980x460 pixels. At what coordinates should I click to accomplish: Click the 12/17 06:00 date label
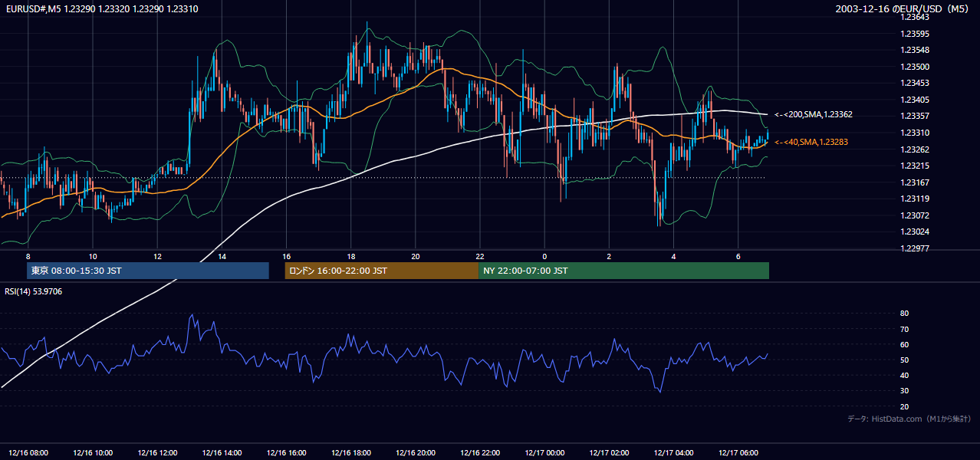click(738, 453)
